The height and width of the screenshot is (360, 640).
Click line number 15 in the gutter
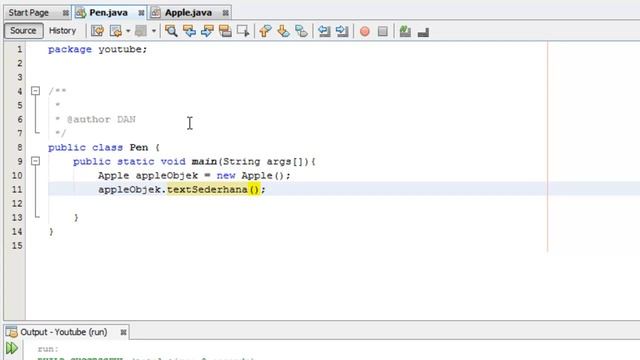[x=17, y=246]
